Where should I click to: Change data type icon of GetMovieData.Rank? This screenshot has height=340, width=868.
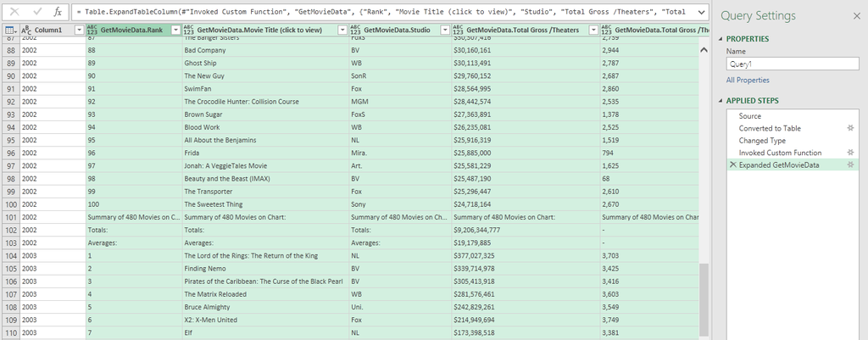92,30
